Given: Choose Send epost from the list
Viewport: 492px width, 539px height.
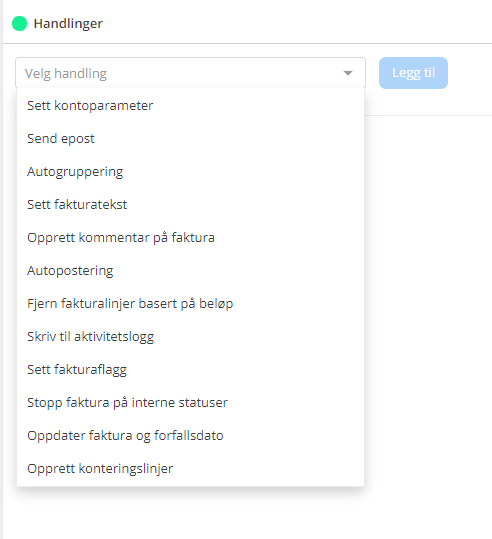Looking at the screenshot, I should 190,139.
